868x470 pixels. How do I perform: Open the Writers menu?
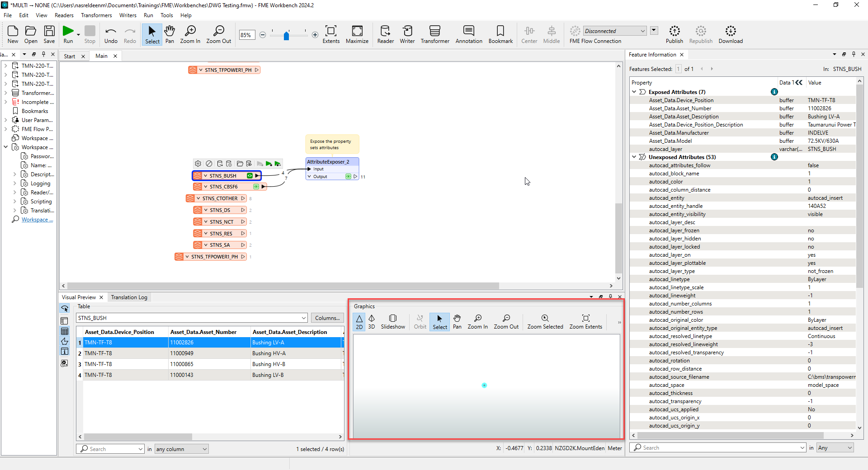(x=128, y=15)
